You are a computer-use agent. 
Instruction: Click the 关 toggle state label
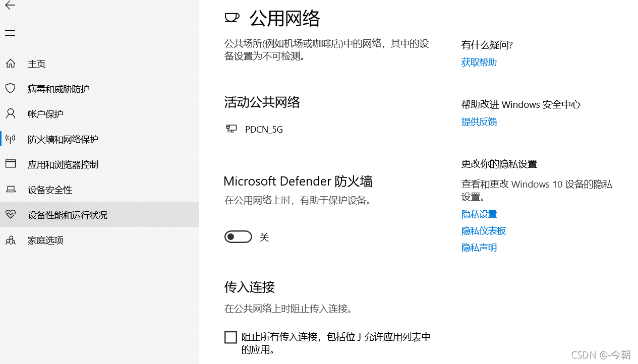click(264, 237)
